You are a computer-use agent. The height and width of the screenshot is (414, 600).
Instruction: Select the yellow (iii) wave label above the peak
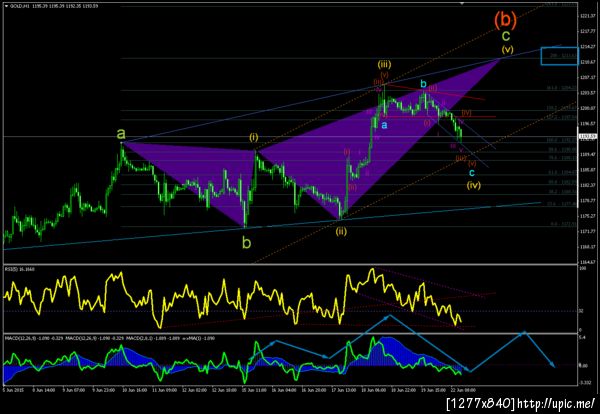384,64
